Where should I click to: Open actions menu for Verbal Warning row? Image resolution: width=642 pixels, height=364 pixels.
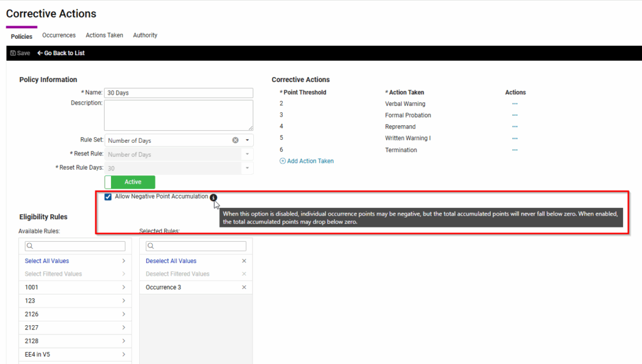[x=515, y=104]
